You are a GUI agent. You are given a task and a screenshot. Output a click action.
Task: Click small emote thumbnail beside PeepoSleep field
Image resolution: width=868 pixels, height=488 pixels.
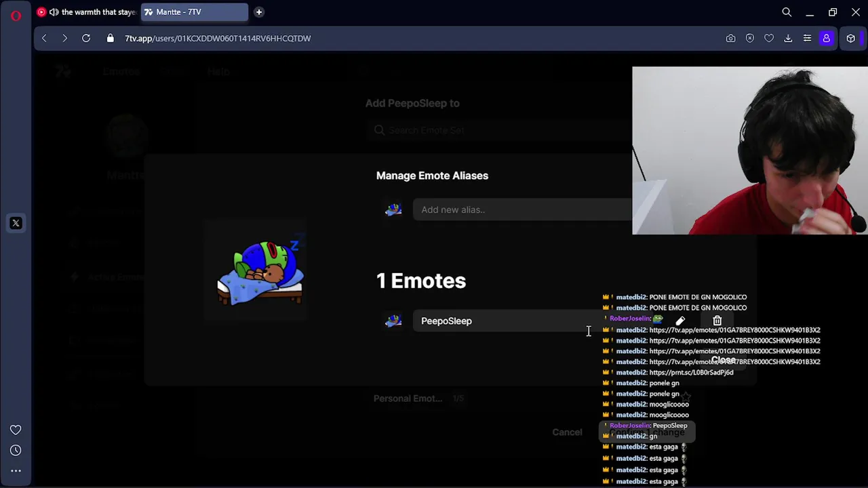[393, 321]
